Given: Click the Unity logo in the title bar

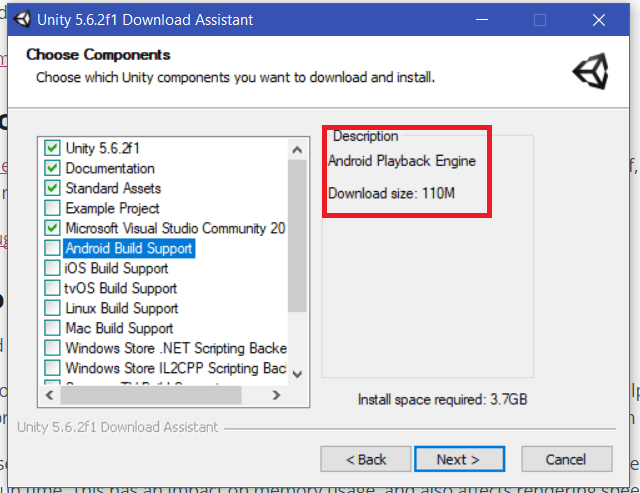Looking at the screenshot, I should (x=22, y=19).
